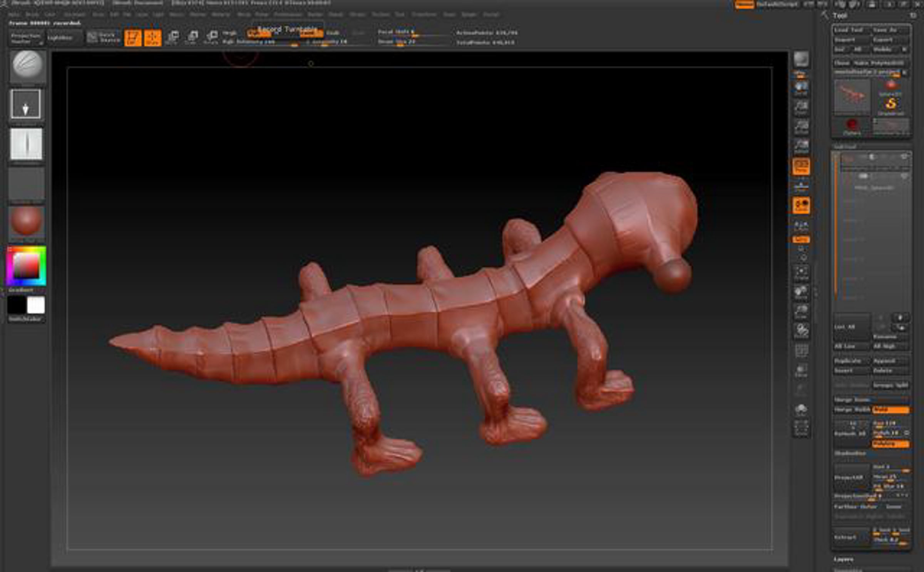Screen dimensions: 924x572
Task: Click the red material sphere thumbnail
Action: tap(26, 221)
